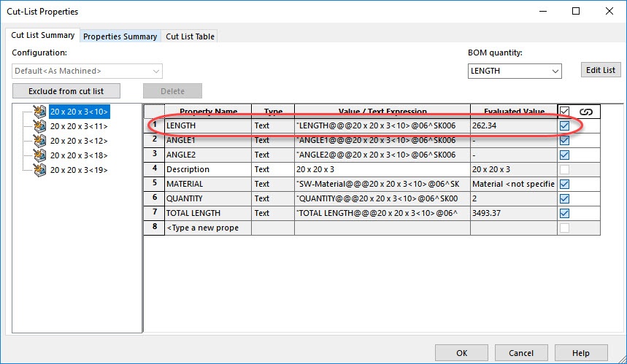Select tree item 20 x 20 x 3<10>

[79, 112]
